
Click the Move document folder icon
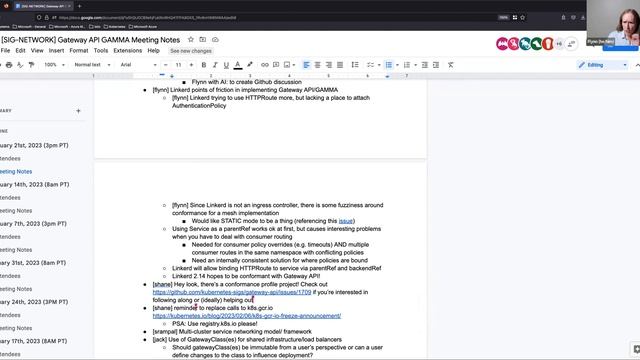click(202, 40)
